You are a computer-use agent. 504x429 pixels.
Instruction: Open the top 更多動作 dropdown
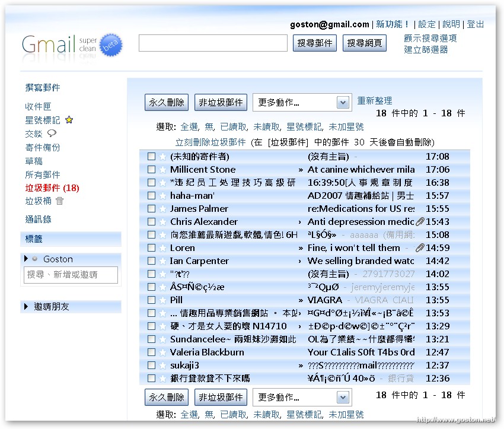click(x=302, y=103)
